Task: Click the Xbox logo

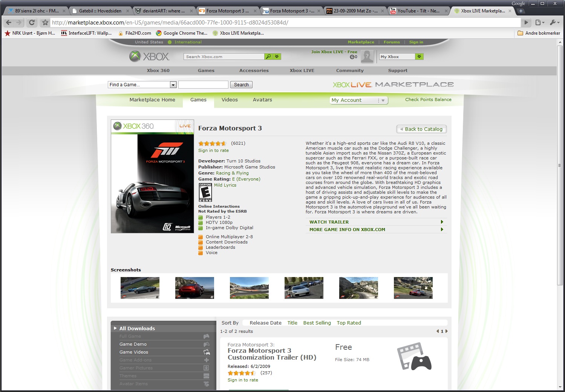Action: pyautogui.click(x=149, y=57)
